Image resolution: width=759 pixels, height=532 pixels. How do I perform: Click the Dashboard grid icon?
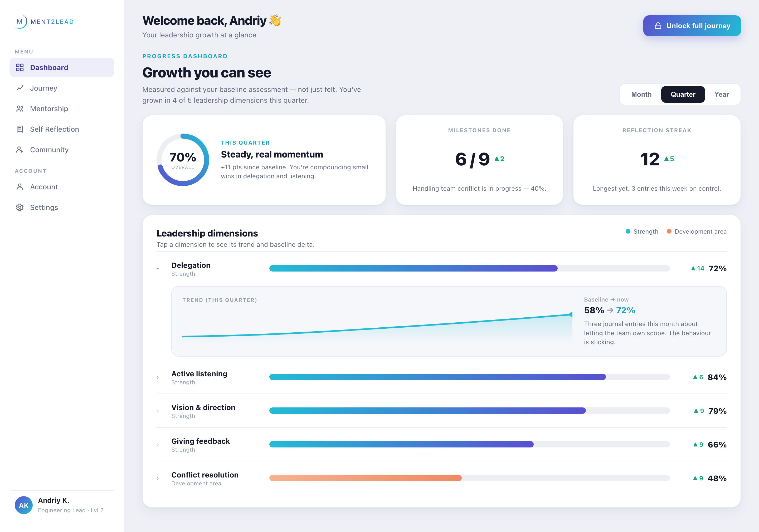coord(20,67)
